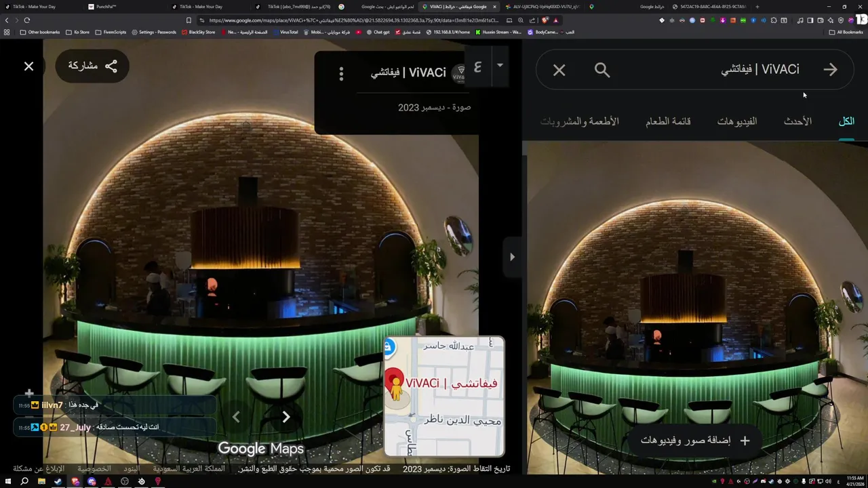Open the All Bookmarks folder

click(846, 32)
